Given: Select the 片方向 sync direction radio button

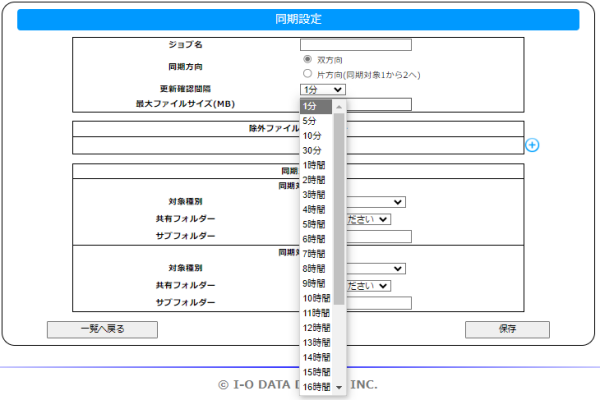Looking at the screenshot, I should tap(307, 74).
